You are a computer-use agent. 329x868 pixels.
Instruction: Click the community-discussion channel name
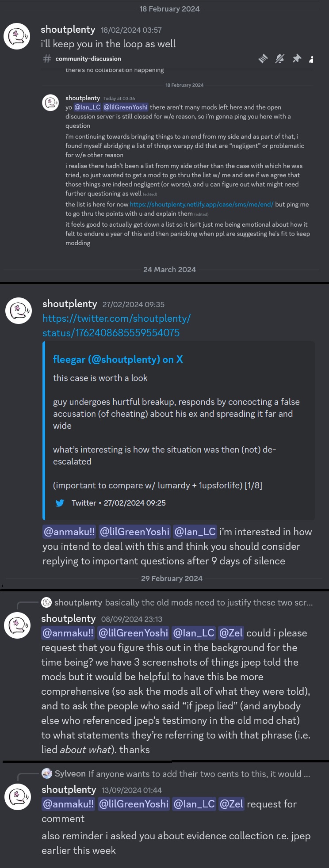[x=88, y=59]
